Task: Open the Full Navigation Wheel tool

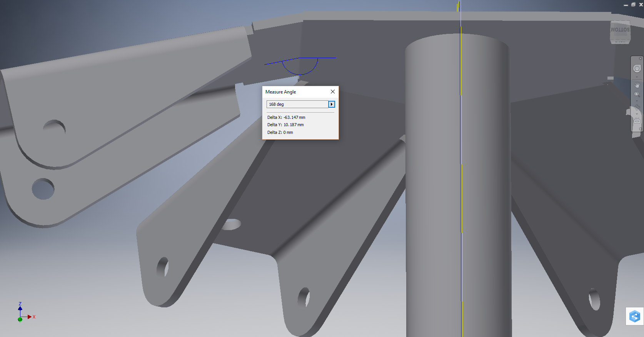Action: click(637, 68)
